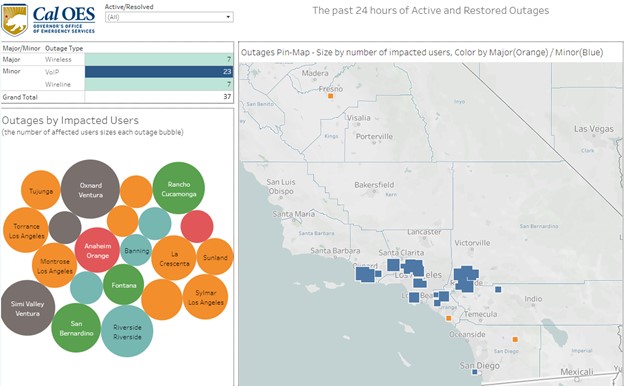Screen dimensions: 624x386
Task: Click the blue pin near Santa Clarita
Action: tap(393, 265)
